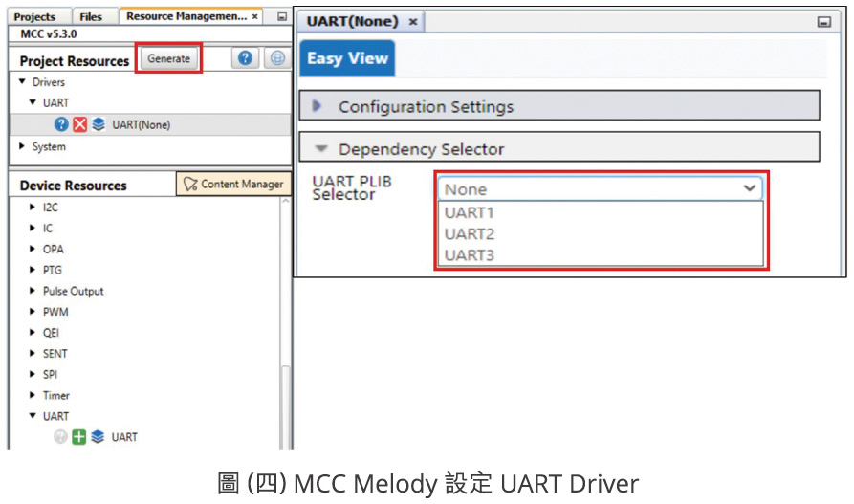Click the layers icon in Device Resources UART

(98, 437)
